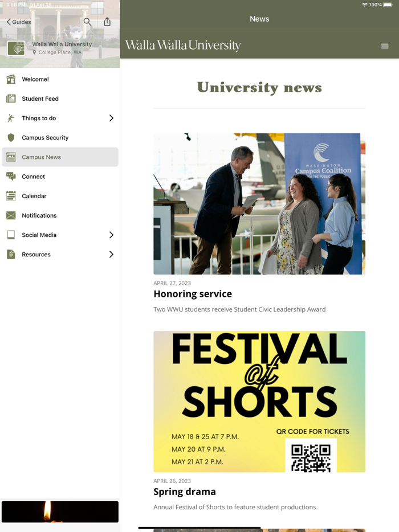Click the Connect chat bubbles icon

[11, 177]
